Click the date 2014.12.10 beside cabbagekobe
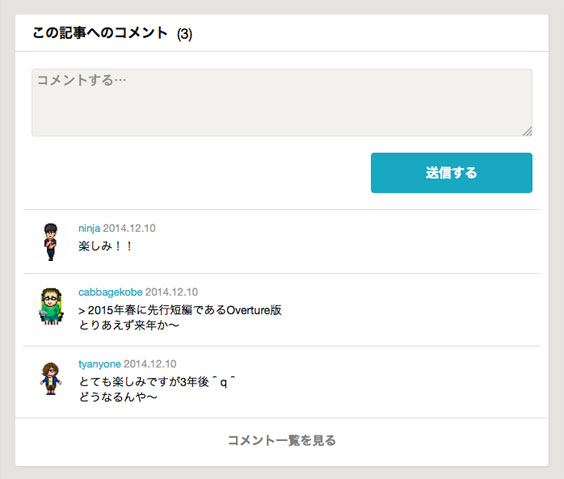Image resolution: width=564 pixels, height=479 pixels. pyautogui.click(x=172, y=292)
